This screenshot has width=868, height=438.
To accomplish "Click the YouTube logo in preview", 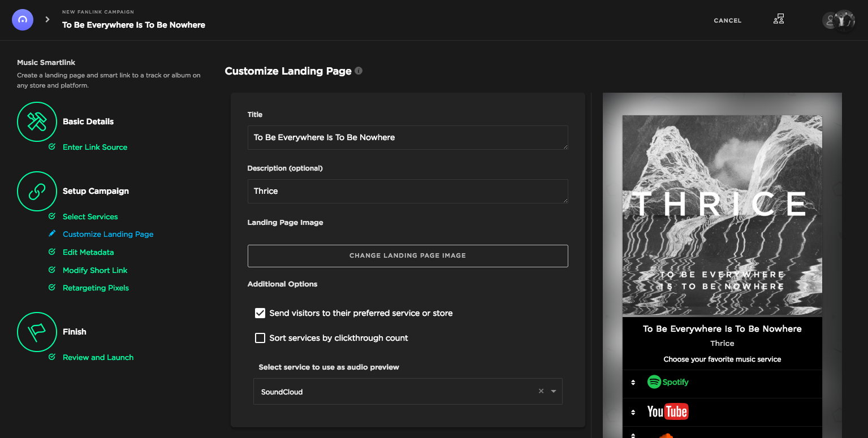I will tap(667, 412).
